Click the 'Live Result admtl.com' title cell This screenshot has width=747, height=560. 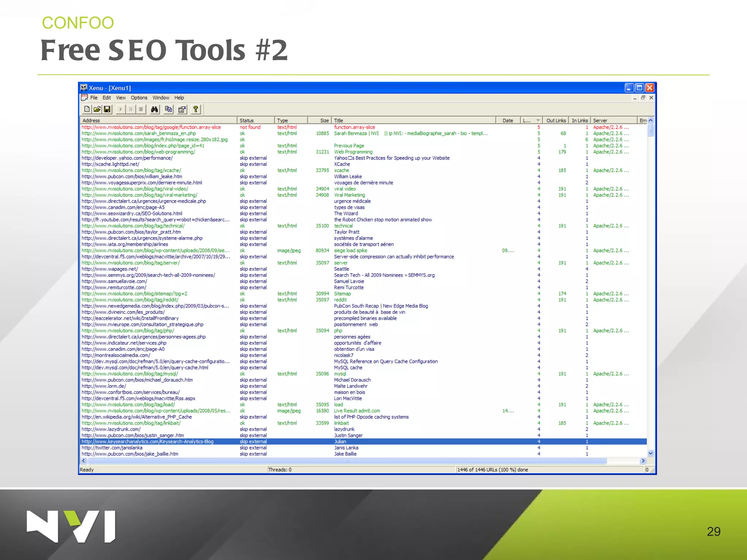(x=357, y=411)
